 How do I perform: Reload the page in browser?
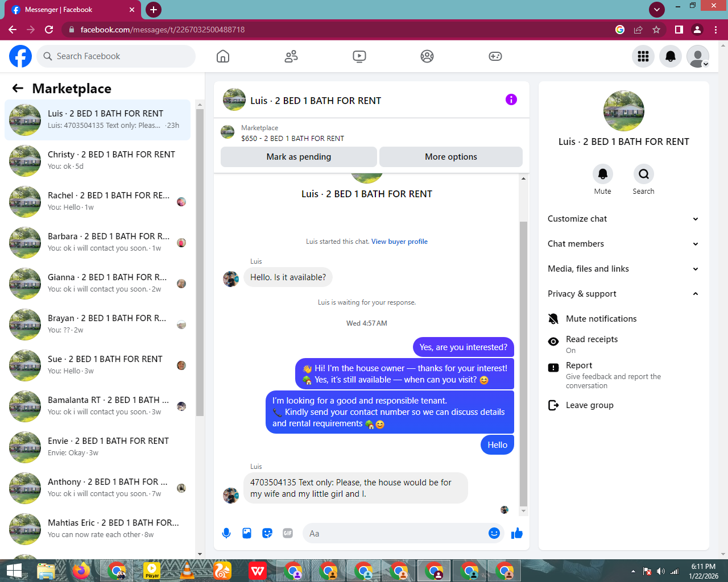[x=49, y=30]
